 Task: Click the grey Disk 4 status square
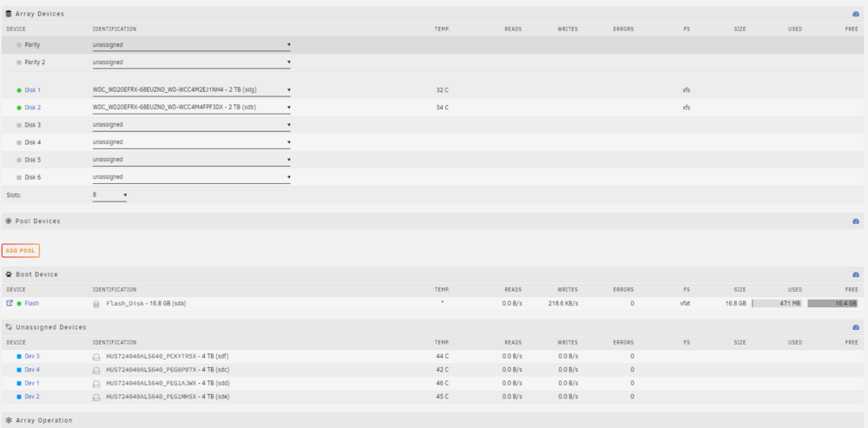[x=19, y=143]
